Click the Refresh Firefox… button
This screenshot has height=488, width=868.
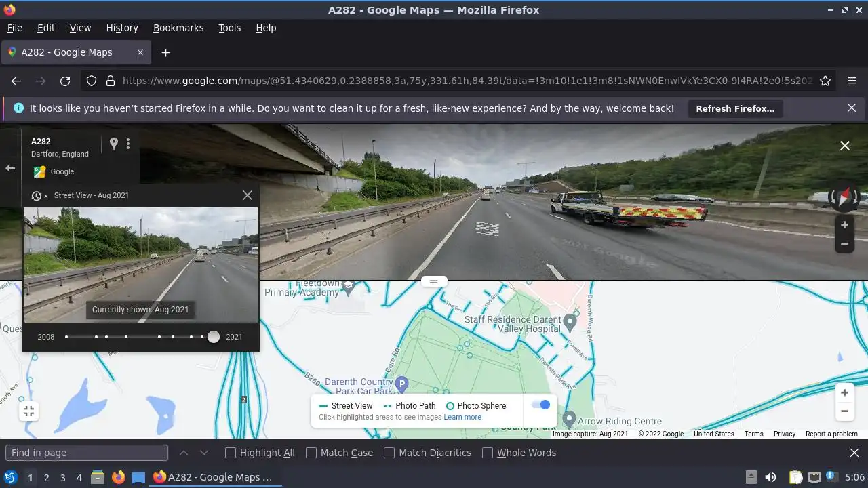[735, 108]
